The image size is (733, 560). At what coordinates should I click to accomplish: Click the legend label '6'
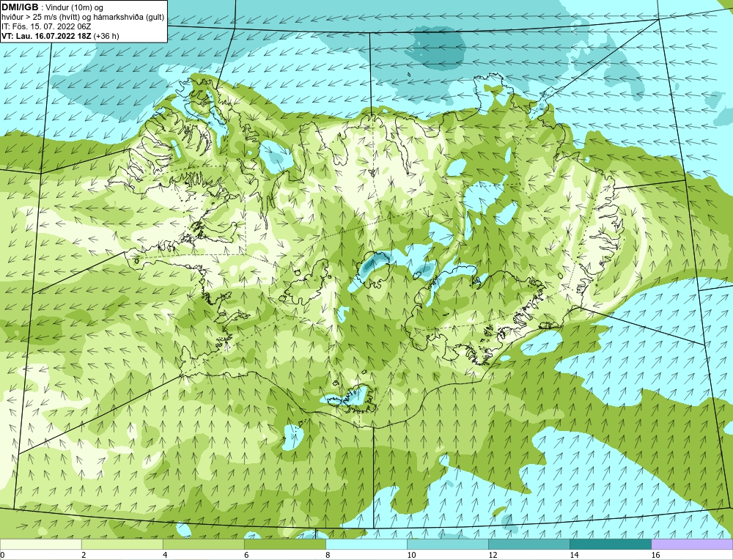246,555
